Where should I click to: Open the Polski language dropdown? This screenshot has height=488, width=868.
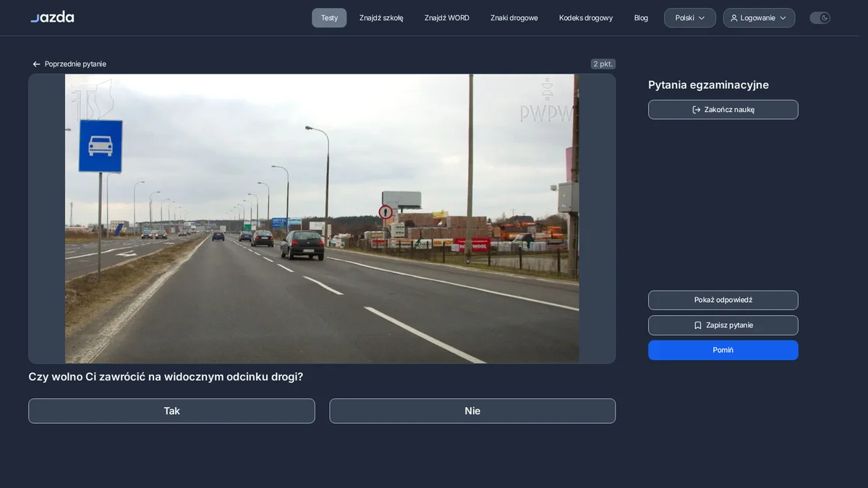tap(690, 18)
